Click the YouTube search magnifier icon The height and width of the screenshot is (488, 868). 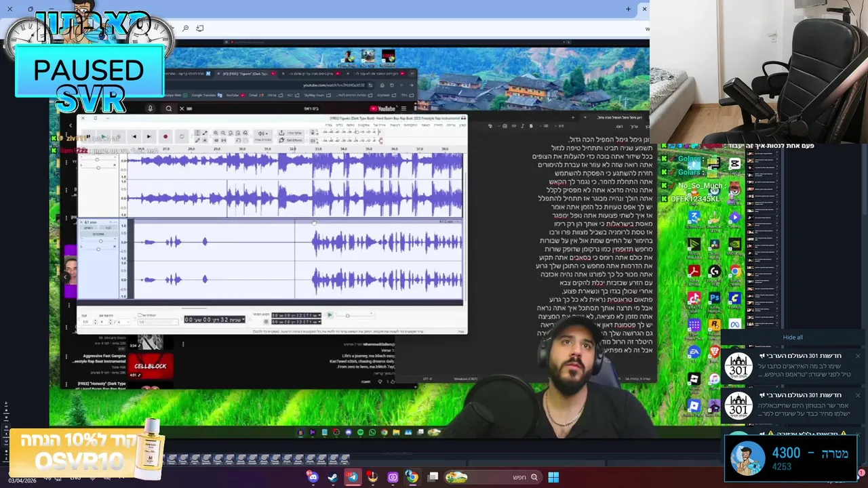[x=169, y=108]
